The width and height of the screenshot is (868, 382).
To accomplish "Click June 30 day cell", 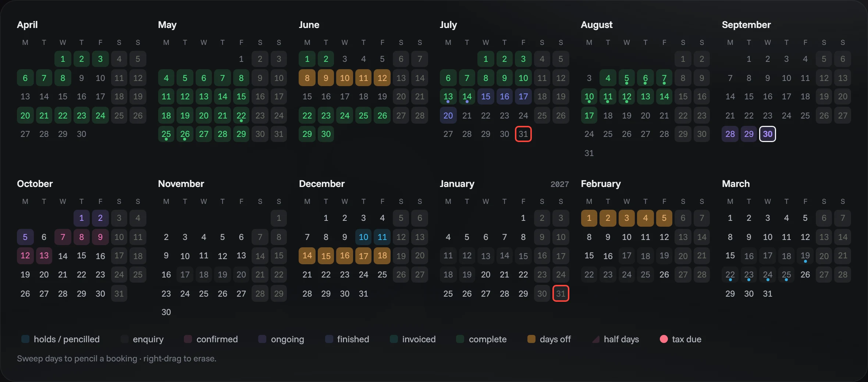I will tap(326, 134).
